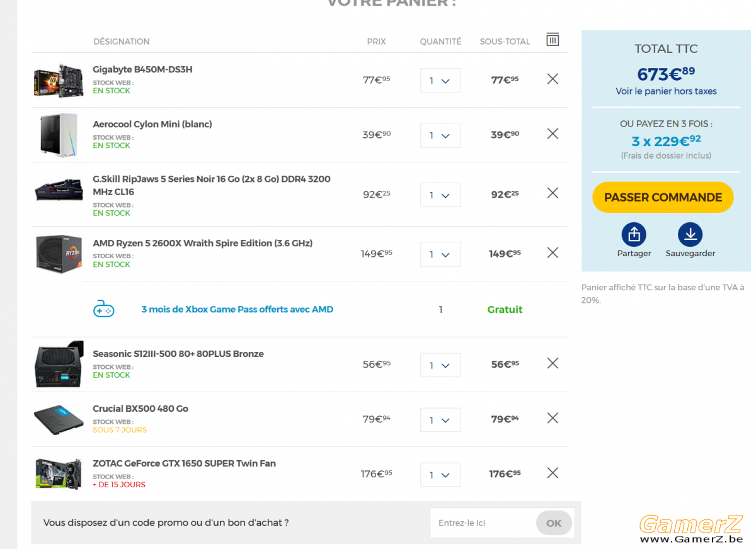Viewport: 756px width, 549px height.
Task: Click the Xbox Game Pass gamepad icon
Action: [x=103, y=309]
